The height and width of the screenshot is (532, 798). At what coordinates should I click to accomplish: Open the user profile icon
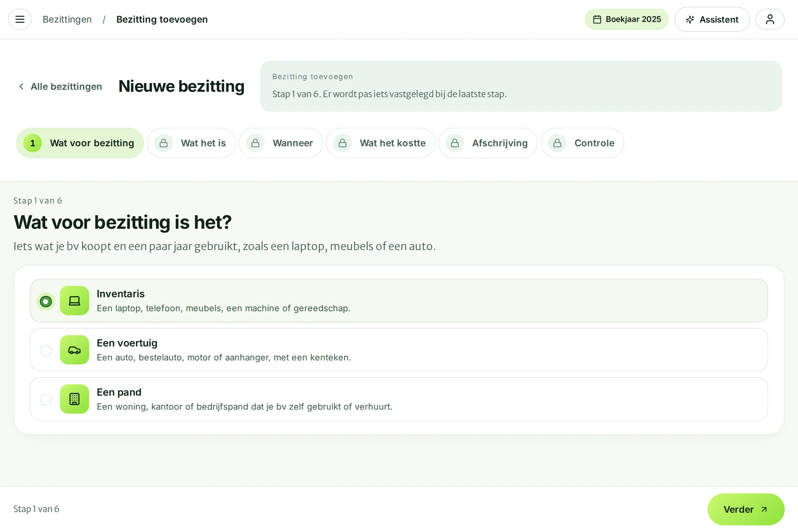(770, 19)
